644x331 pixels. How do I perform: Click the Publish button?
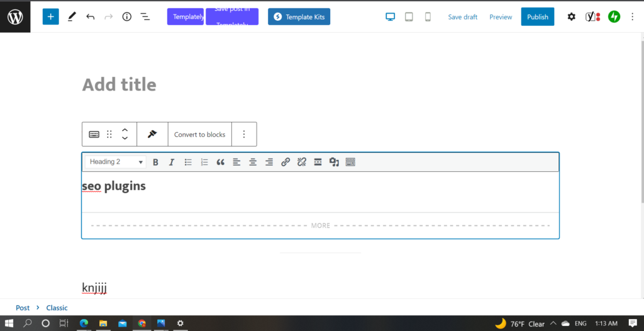(x=537, y=17)
